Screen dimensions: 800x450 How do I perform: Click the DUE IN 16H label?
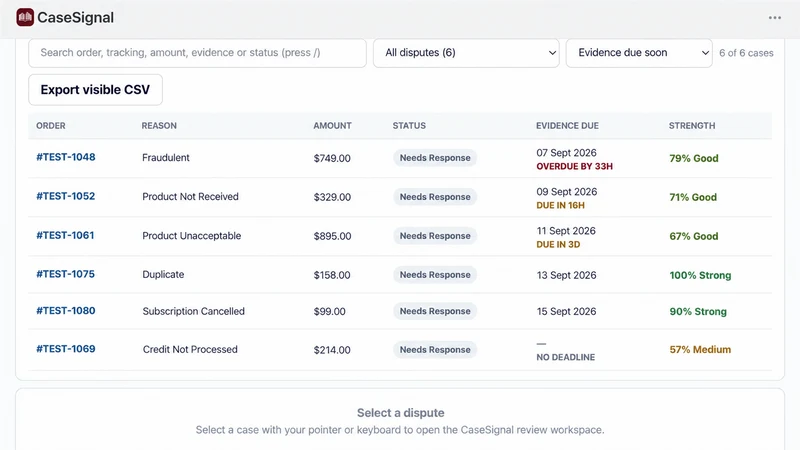[560, 206]
